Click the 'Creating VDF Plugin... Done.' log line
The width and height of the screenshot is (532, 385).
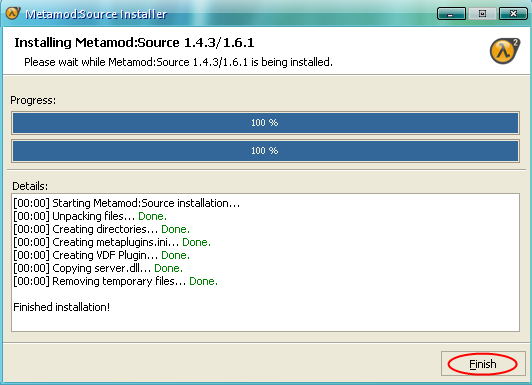[101, 255]
